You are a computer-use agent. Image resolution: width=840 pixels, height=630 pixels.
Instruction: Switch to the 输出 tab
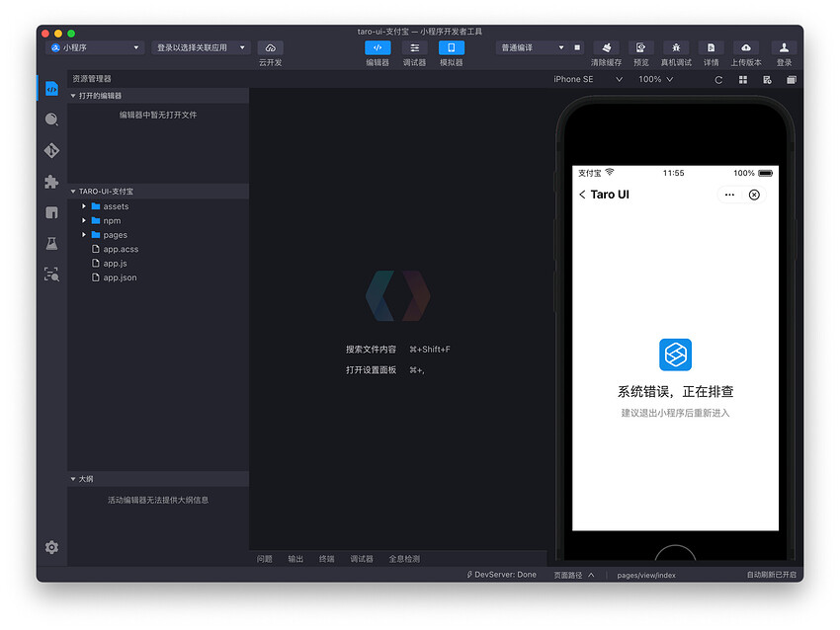tap(295, 559)
